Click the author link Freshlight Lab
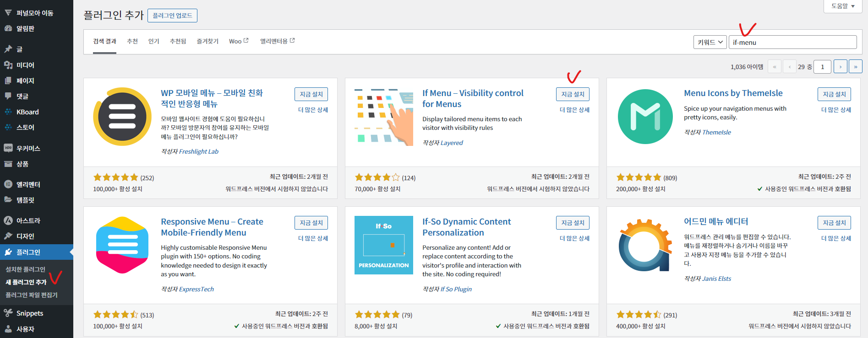This screenshot has width=868, height=338. click(199, 151)
